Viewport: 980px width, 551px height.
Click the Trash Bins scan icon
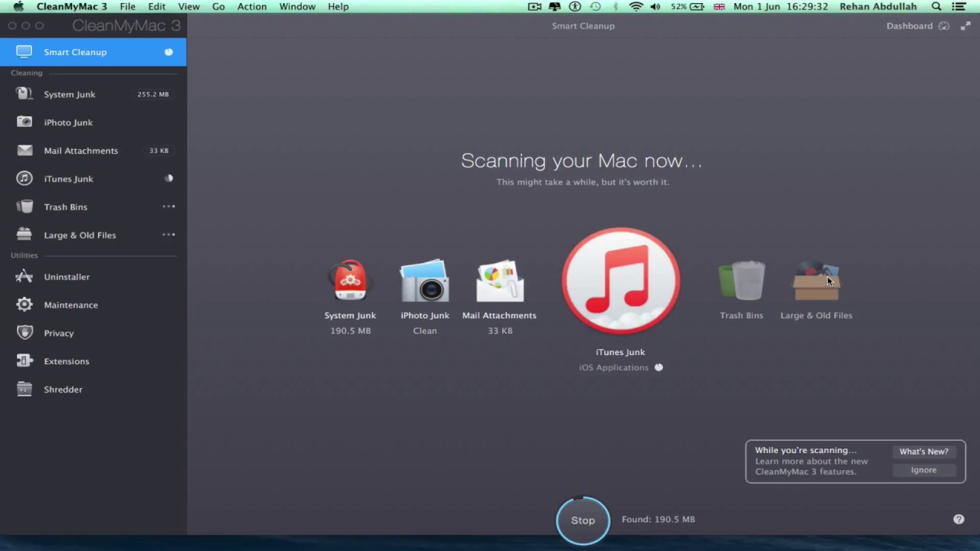click(741, 281)
